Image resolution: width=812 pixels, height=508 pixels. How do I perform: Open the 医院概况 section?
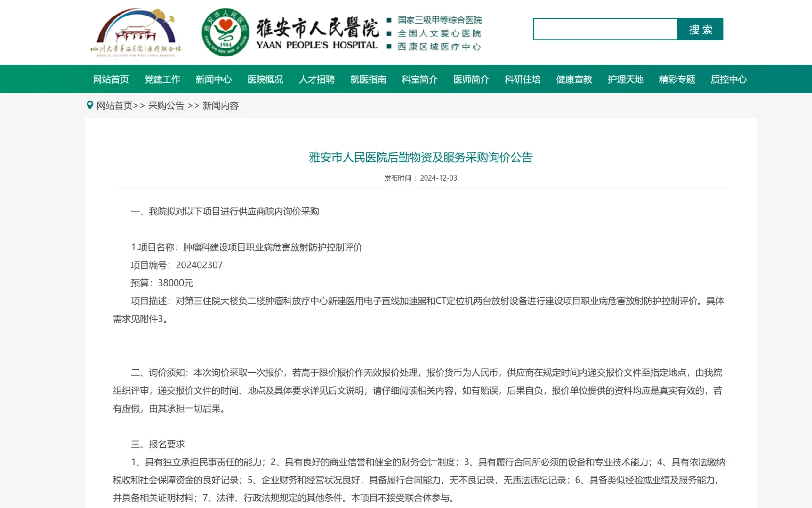coord(265,79)
